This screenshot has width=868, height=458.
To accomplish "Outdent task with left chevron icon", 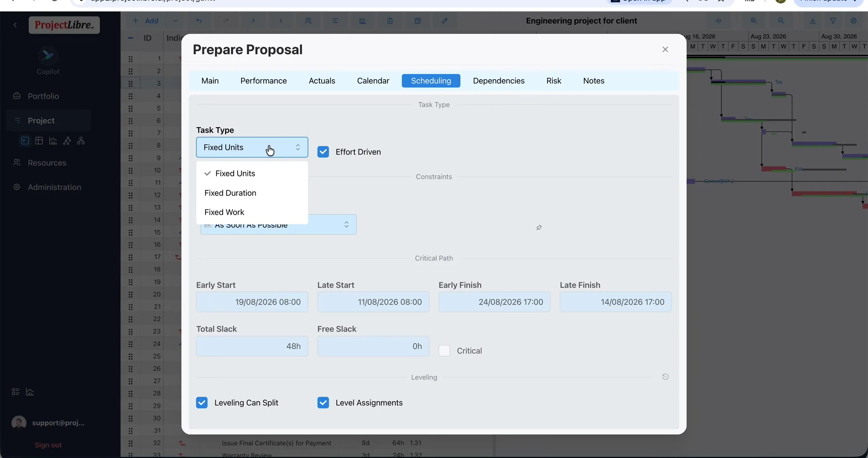I will click(x=281, y=21).
